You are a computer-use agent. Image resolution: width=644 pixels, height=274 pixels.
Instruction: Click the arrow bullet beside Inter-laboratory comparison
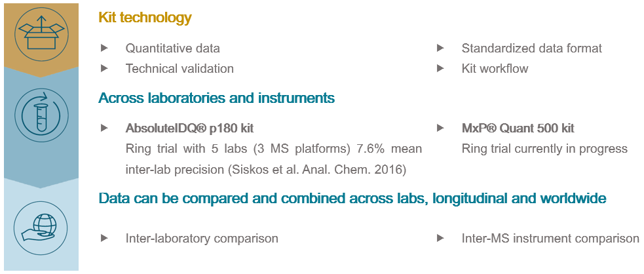click(x=104, y=239)
